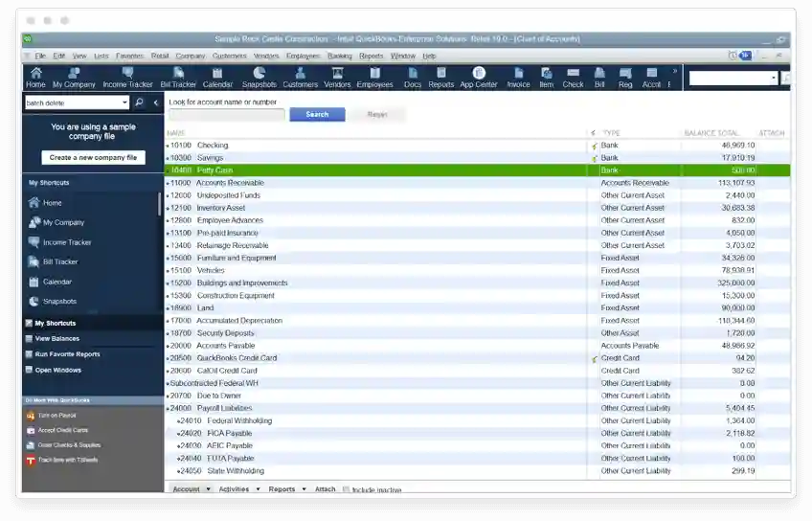
Task: Open the Activities dropdown menu at bottom
Action: pyautogui.click(x=239, y=488)
